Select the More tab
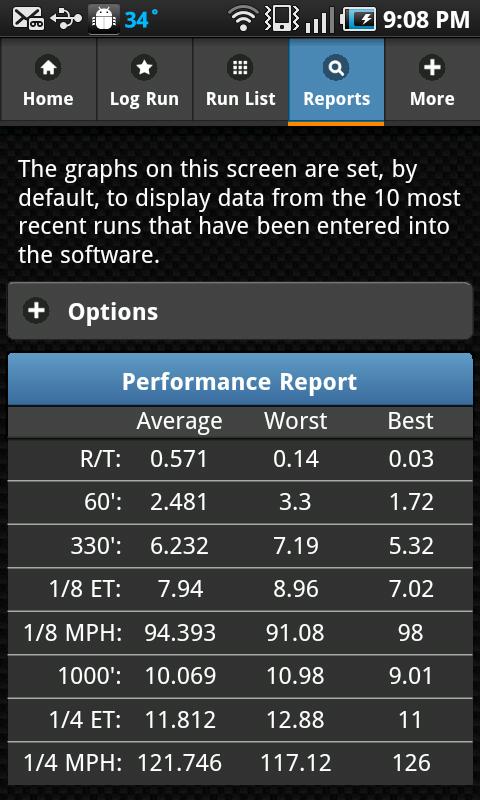 tap(433, 81)
